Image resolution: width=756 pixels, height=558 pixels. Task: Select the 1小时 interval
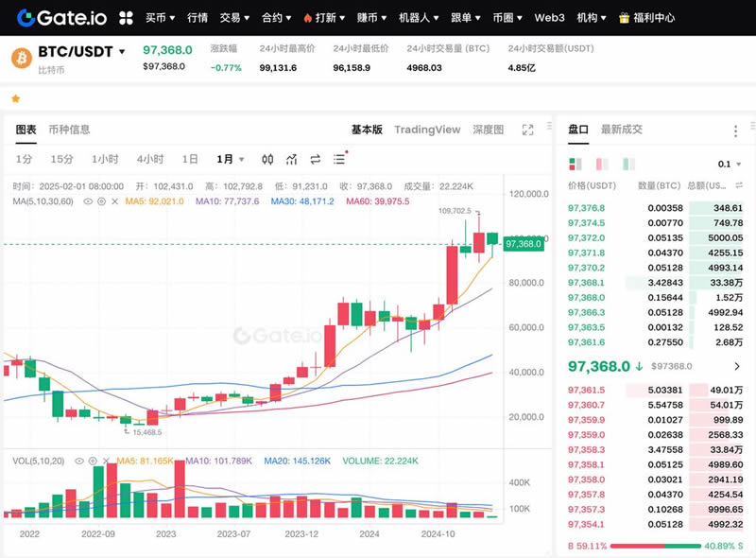(105, 159)
